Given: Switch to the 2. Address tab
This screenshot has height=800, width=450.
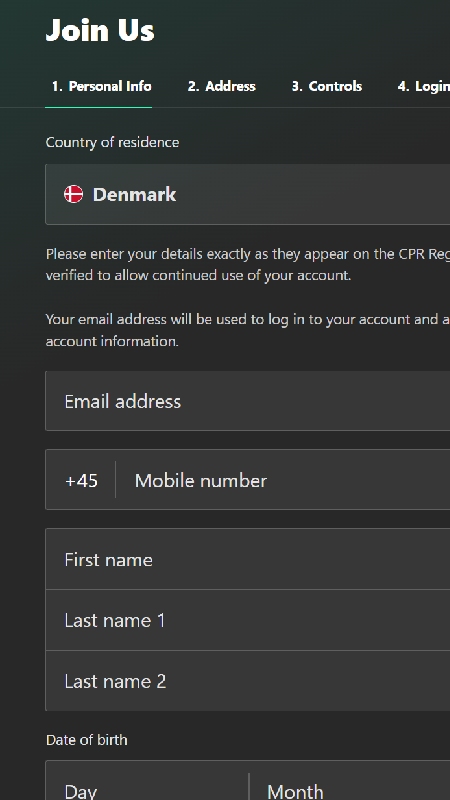Looking at the screenshot, I should [221, 87].
